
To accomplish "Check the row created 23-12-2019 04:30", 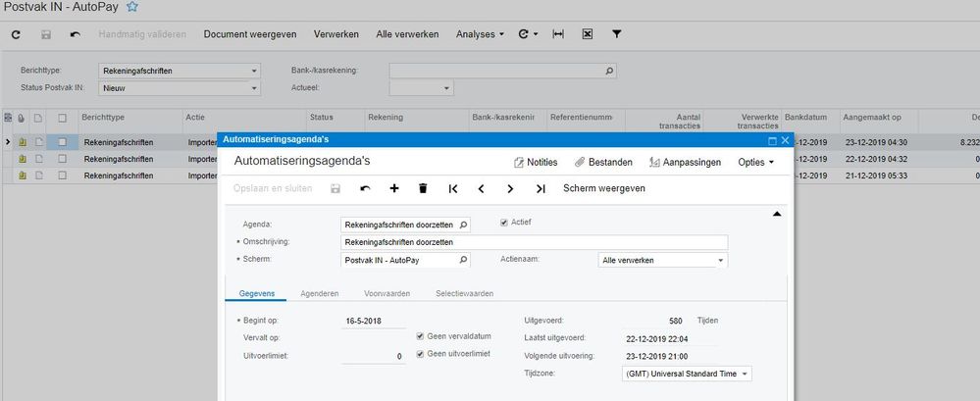I will point(62,142).
